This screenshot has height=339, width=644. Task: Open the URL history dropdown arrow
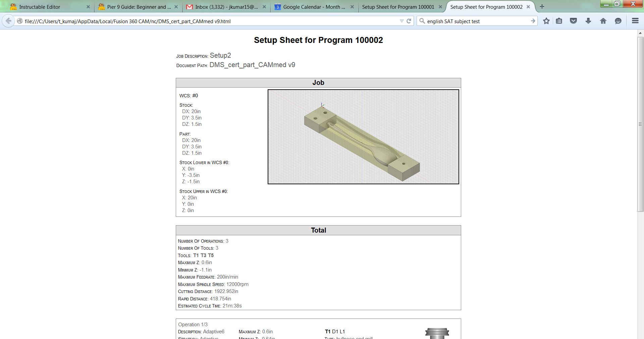tap(401, 21)
